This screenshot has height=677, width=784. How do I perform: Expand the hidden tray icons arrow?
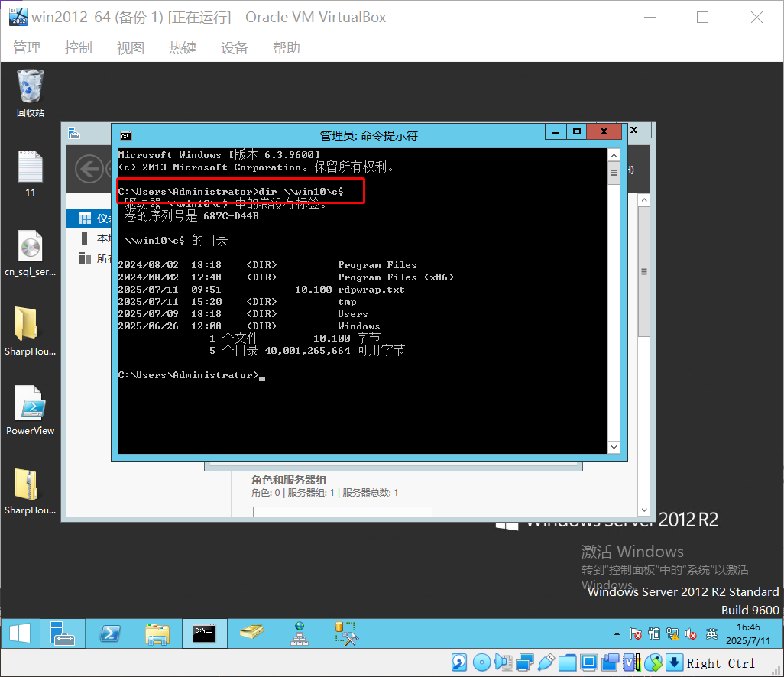pyautogui.click(x=617, y=633)
